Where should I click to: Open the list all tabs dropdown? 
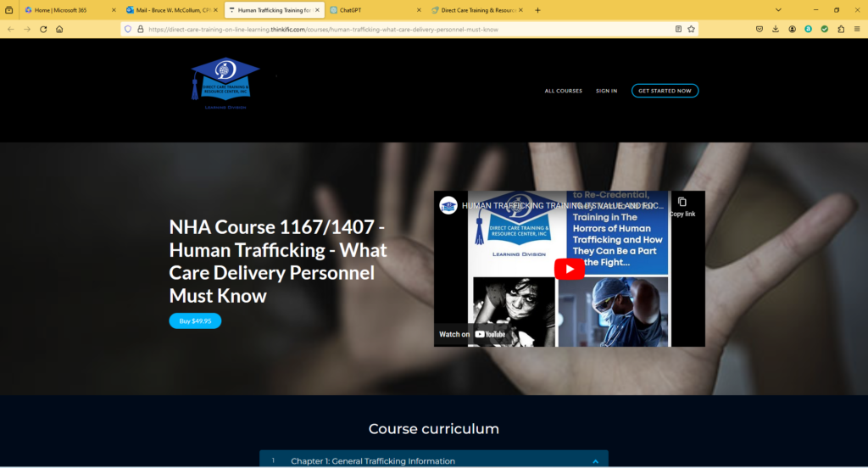pyautogui.click(x=778, y=10)
